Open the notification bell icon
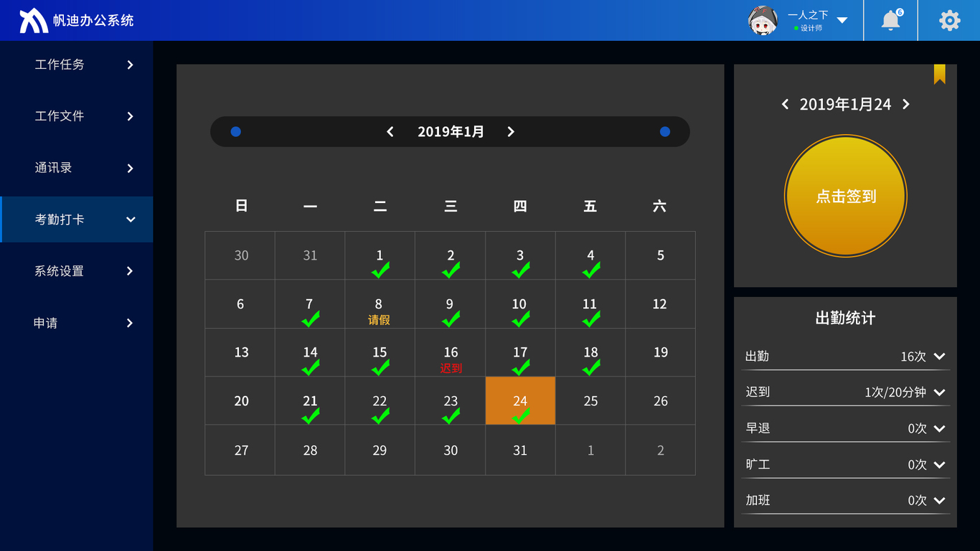The image size is (980, 551). 891,20
